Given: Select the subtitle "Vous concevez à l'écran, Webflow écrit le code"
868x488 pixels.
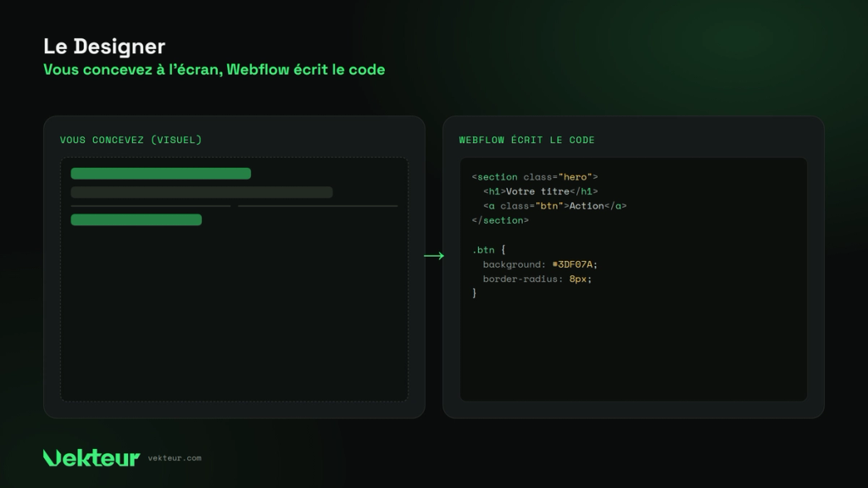Looking at the screenshot, I should [214, 69].
